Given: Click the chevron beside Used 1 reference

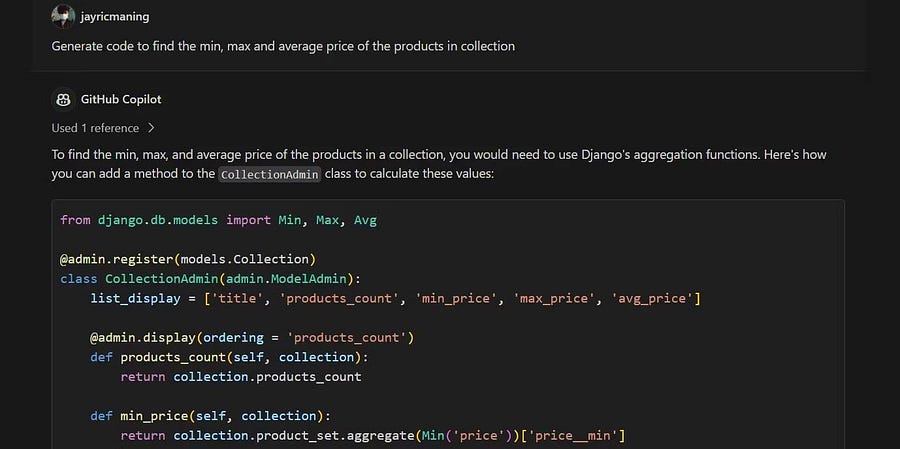Looking at the screenshot, I should pyautogui.click(x=151, y=128).
